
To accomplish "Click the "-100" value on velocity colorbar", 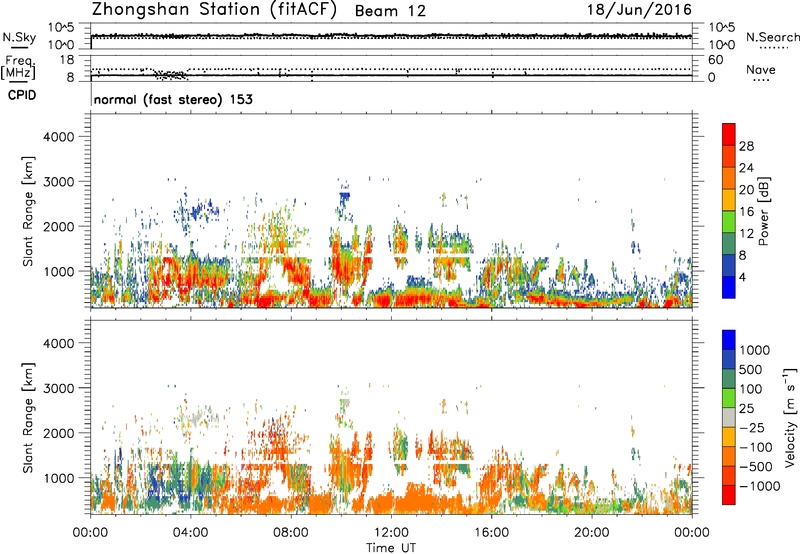I will 756,447.
